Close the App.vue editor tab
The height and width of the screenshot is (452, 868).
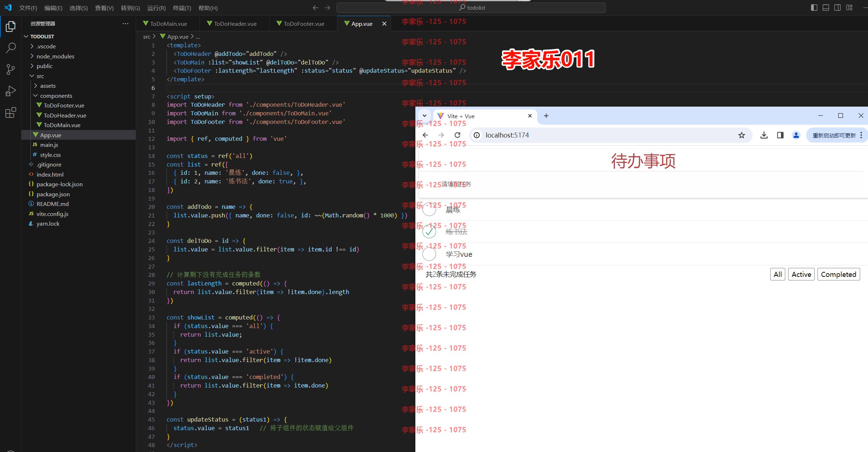384,24
